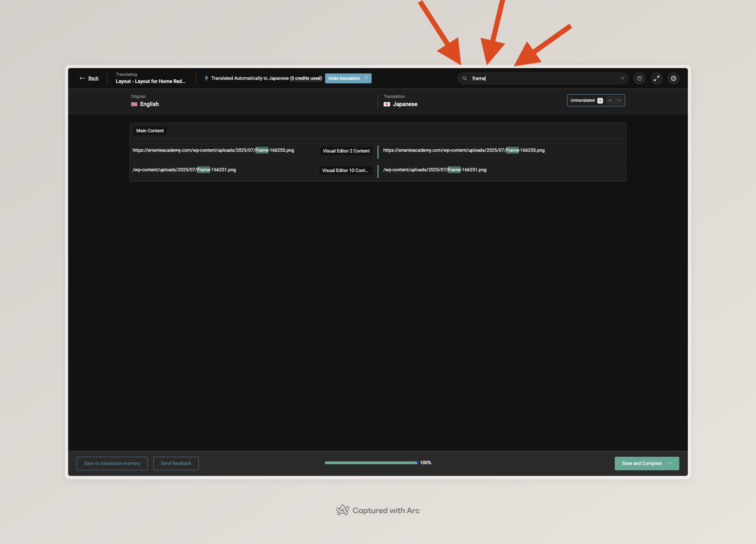Click Save to translation memory

click(x=112, y=463)
